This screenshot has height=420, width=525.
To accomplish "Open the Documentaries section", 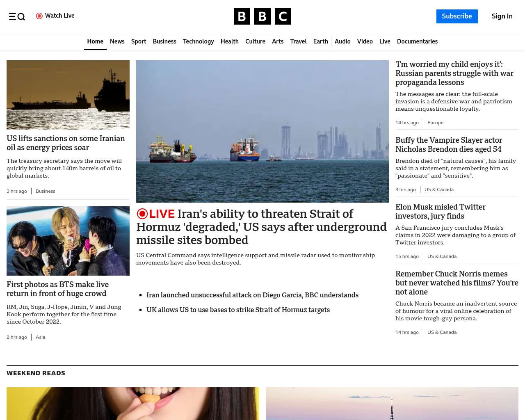I will tap(417, 41).
